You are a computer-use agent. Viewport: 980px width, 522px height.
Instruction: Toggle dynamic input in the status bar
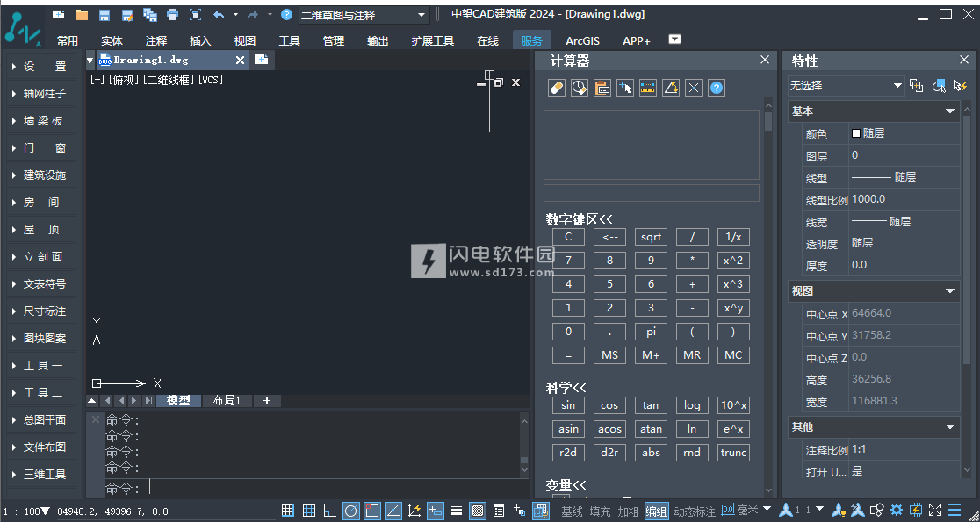tap(436, 511)
